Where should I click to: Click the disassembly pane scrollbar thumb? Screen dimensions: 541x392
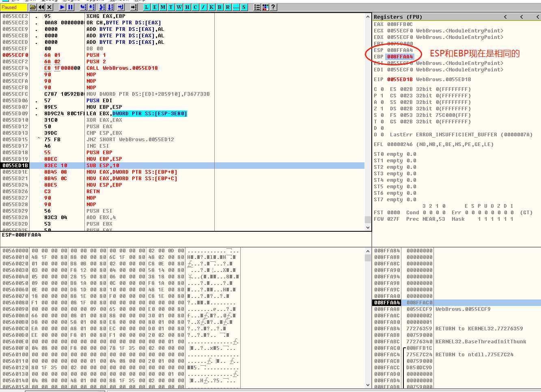click(368, 220)
